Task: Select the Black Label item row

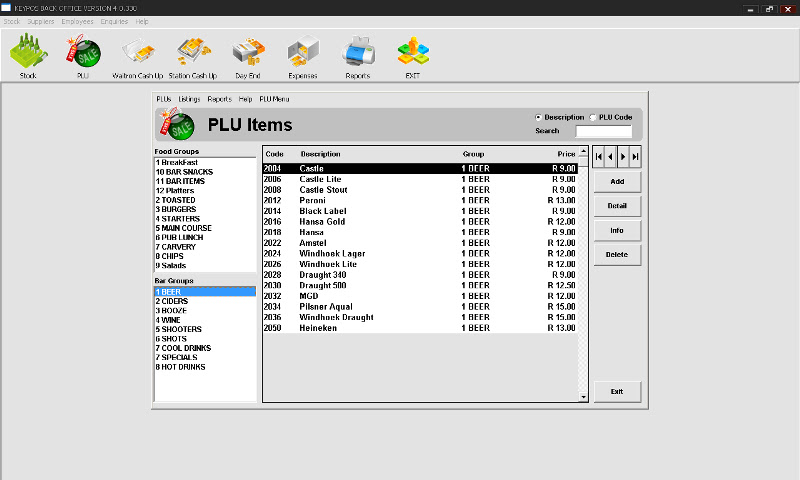Action: [420, 211]
